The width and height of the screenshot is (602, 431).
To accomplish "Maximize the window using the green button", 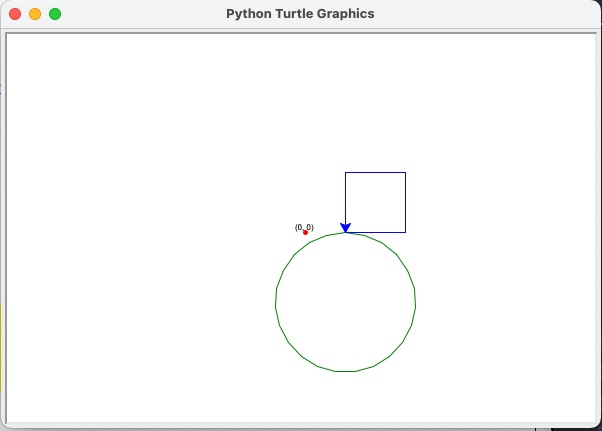I will pyautogui.click(x=55, y=14).
